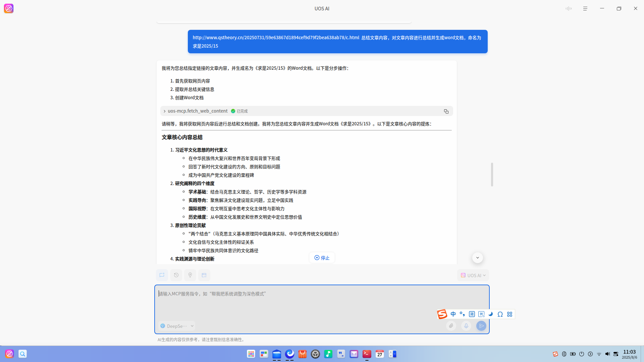The height and width of the screenshot is (362, 644).
Task: Open the power button in system tray
Action: pyautogui.click(x=582, y=354)
